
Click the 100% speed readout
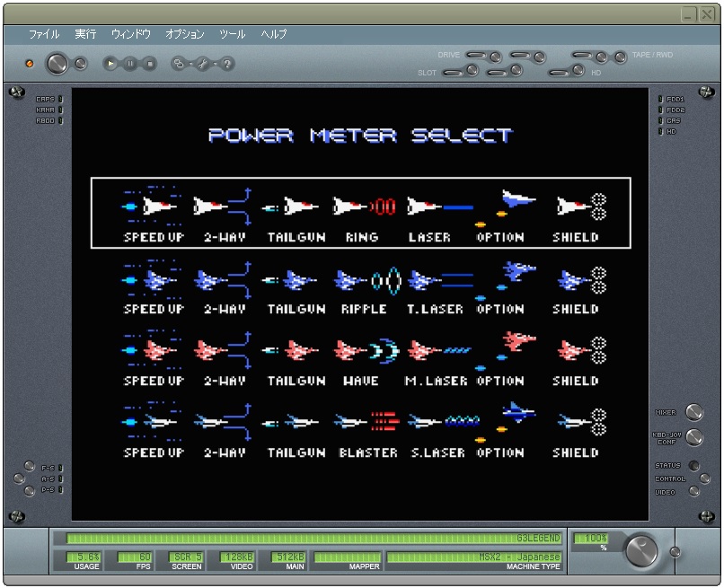pyautogui.click(x=591, y=538)
